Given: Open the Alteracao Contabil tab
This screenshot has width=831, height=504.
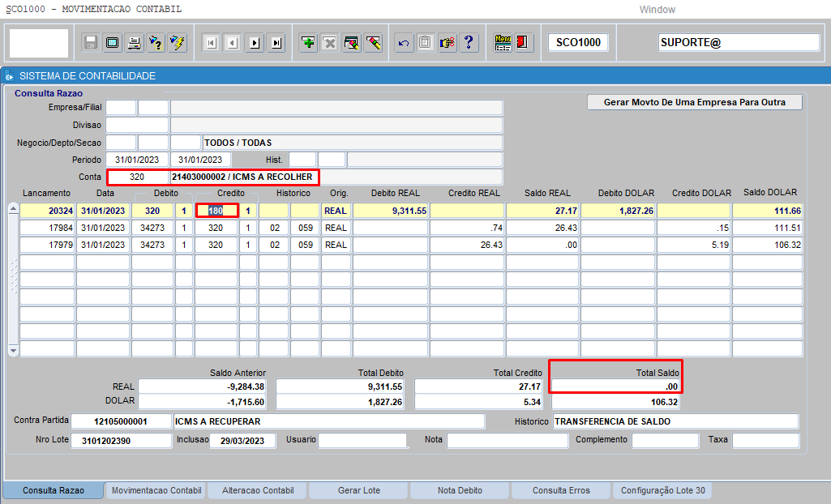Looking at the screenshot, I should click(x=258, y=490).
